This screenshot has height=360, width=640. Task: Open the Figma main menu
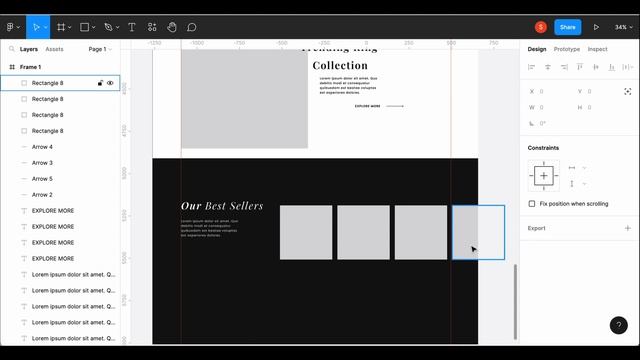[x=10, y=27]
